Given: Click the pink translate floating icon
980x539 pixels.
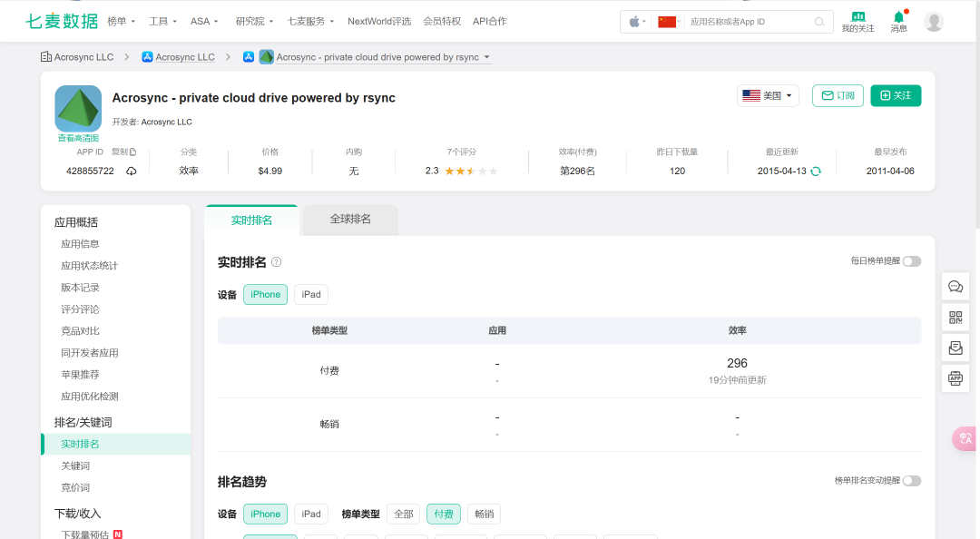Looking at the screenshot, I should pyautogui.click(x=965, y=438).
